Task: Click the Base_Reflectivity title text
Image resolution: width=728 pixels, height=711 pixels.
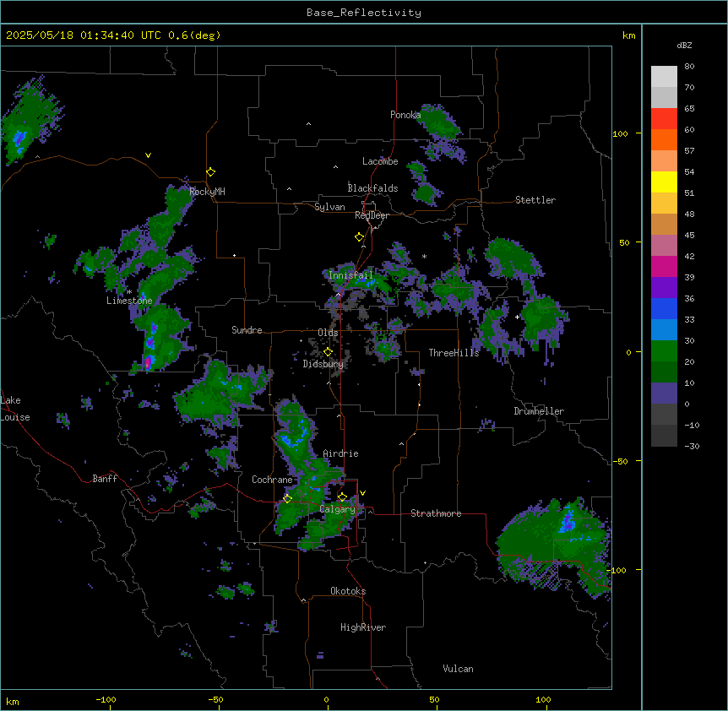Action: pos(364,13)
